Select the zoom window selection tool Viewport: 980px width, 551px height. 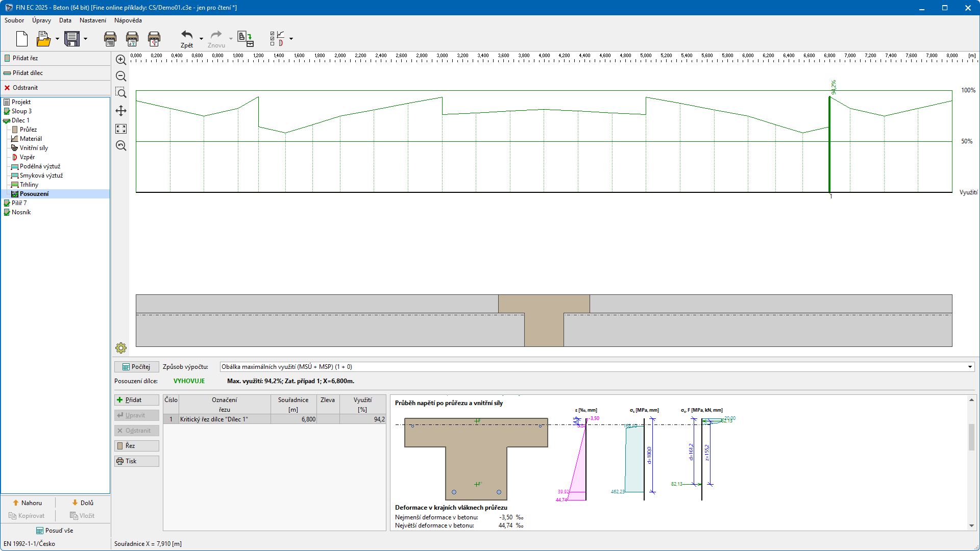coord(121,93)
